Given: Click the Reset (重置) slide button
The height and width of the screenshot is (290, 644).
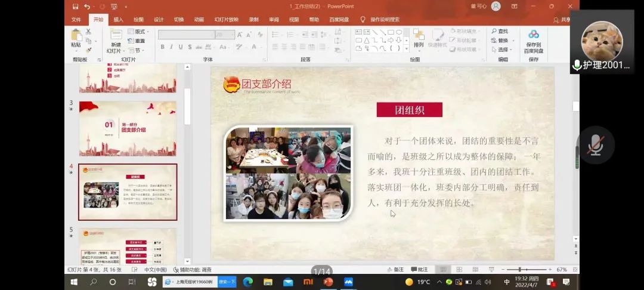Looking at the screenshot, I should [137, 41].
